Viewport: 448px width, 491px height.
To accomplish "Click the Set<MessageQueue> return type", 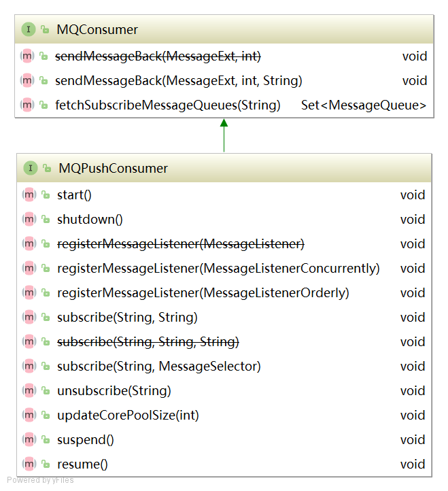I will (x=364, y=105).
